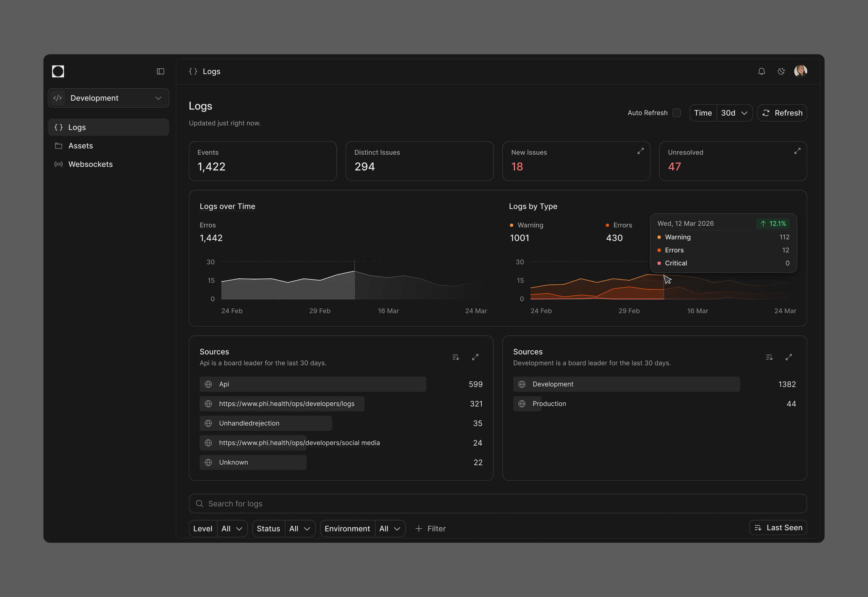This screenshot has height=597, width=868.
Task: Click the Last Seen sort button
Action: [778, 528]
